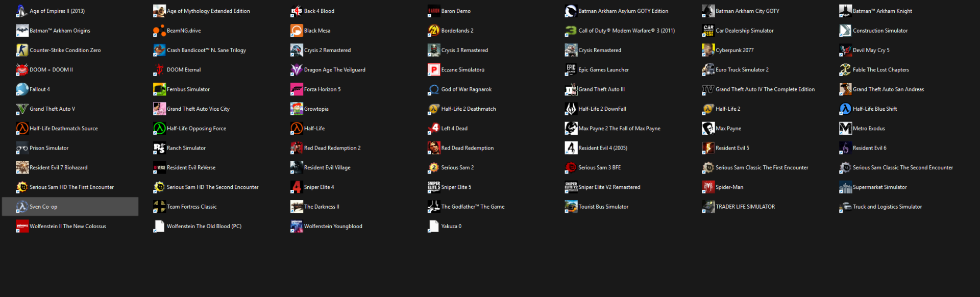Image resolution: width=980 pixels, height=297 pixels.
Task: Click the Baron Demo game icon
Action: 434,11
